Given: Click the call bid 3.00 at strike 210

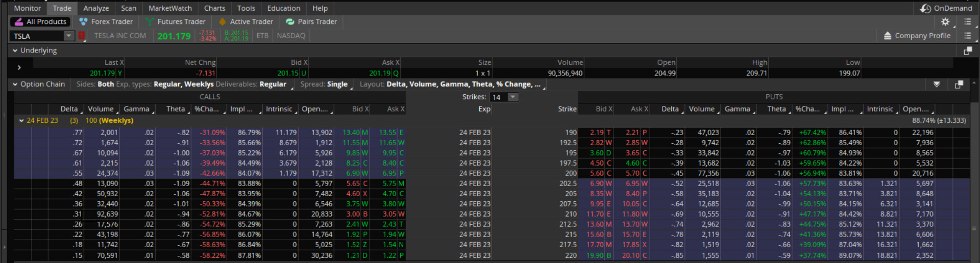Looking at the screenshot, I should point(353,214).
